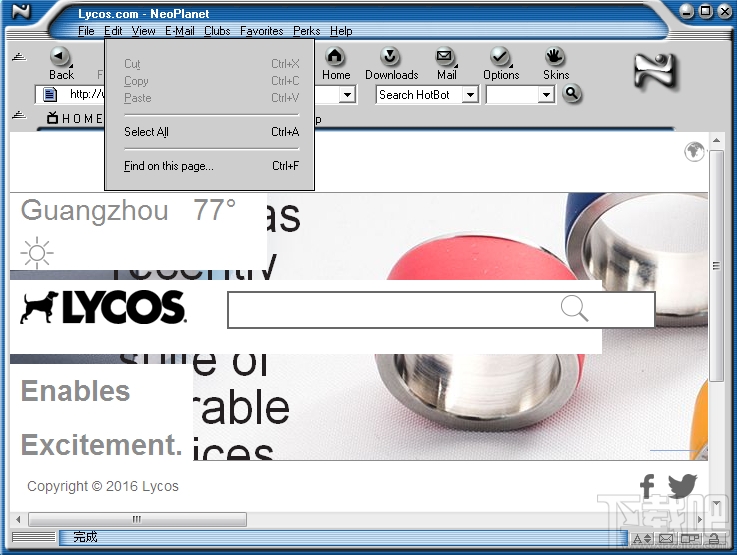Click the Enables Excitement headline
The height and width of the screenshot is (555, 737).
(x=102, y=418)
